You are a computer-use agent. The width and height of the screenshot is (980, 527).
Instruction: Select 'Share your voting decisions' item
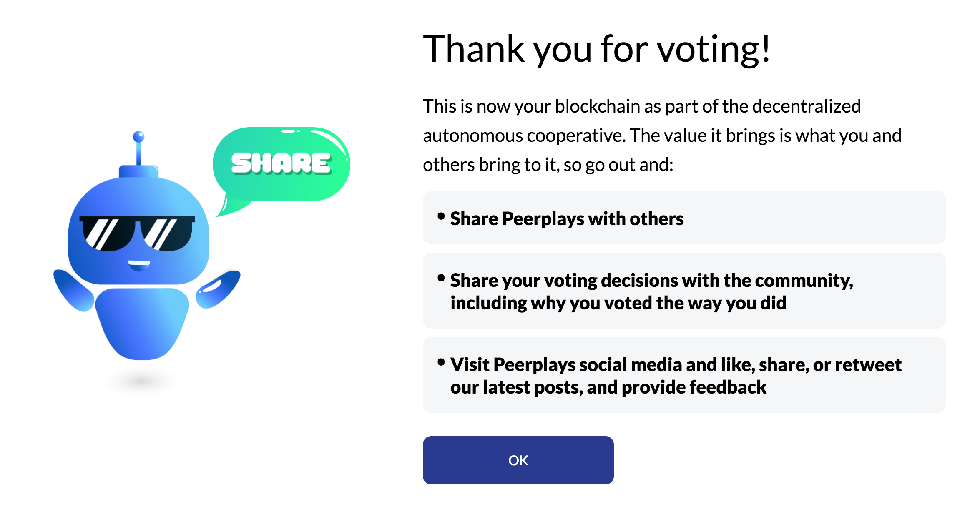tap(651, 280)
